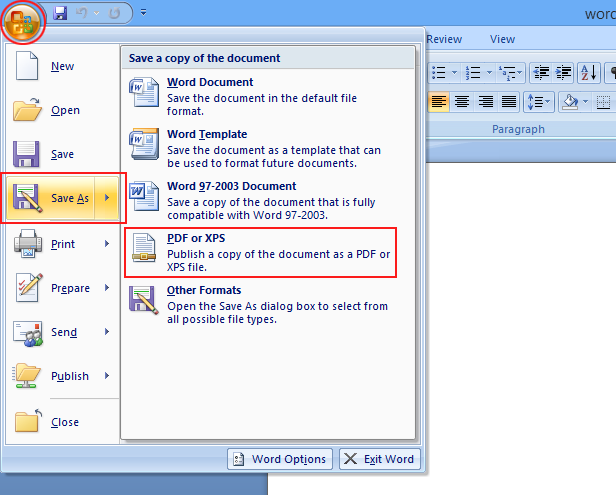616x495 pixels.
Task: Click the Word 97-2003 Document icon
Action: tap(144, 196)
